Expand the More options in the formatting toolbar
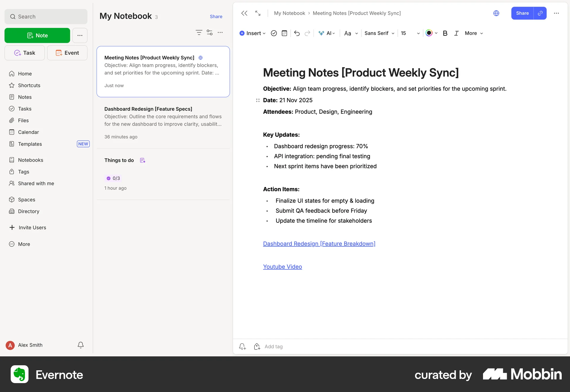Screen dimensions: 570x392 473,33
